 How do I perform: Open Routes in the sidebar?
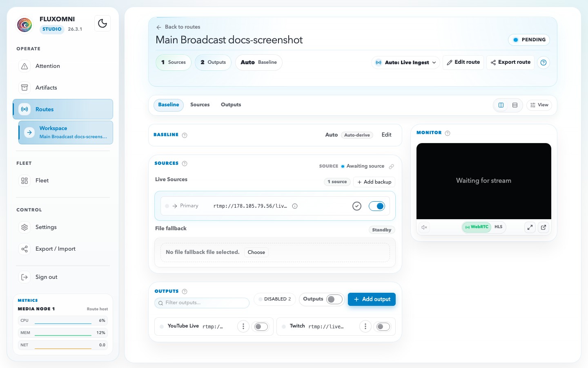[x=63, y=109]
